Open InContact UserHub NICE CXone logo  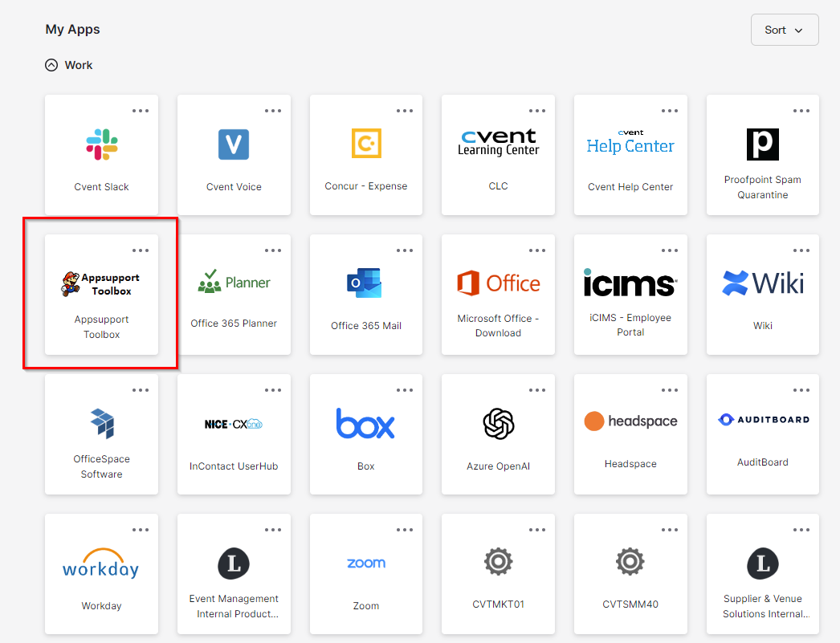pyautogui.click(x=234, y=424)
